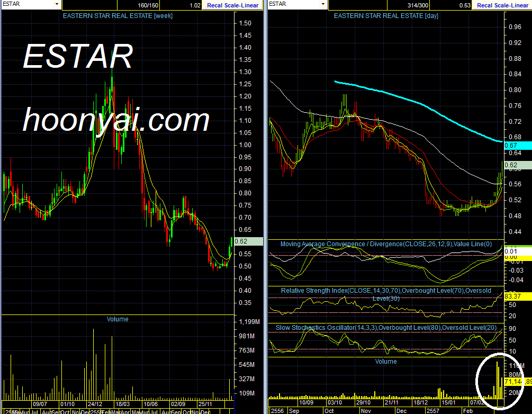Click the 1,199M volume scale label
This screenshot has width=532, height=414.
[x=249, y=322]
